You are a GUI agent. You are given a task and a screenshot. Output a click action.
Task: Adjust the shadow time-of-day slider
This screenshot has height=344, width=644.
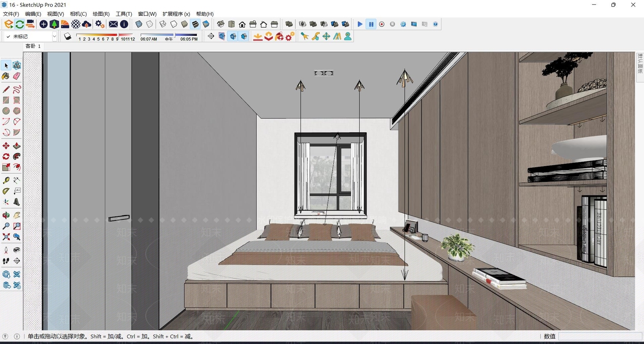coord(169,37)
